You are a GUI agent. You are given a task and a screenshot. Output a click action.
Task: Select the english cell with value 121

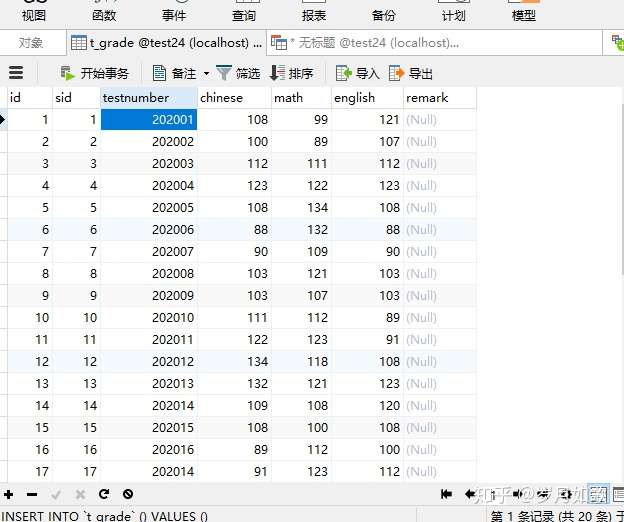coord(367,119)
